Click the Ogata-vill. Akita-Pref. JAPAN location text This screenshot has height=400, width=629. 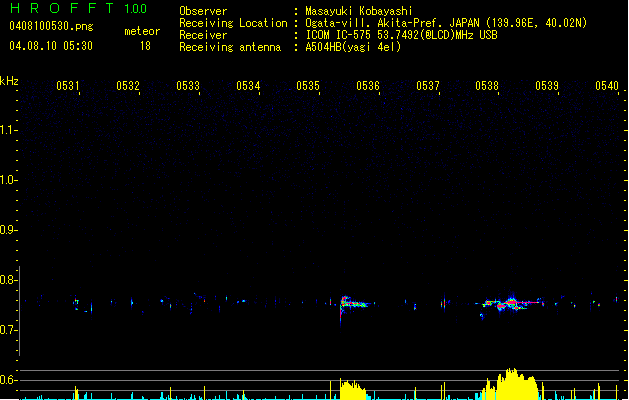coord(392,23)
